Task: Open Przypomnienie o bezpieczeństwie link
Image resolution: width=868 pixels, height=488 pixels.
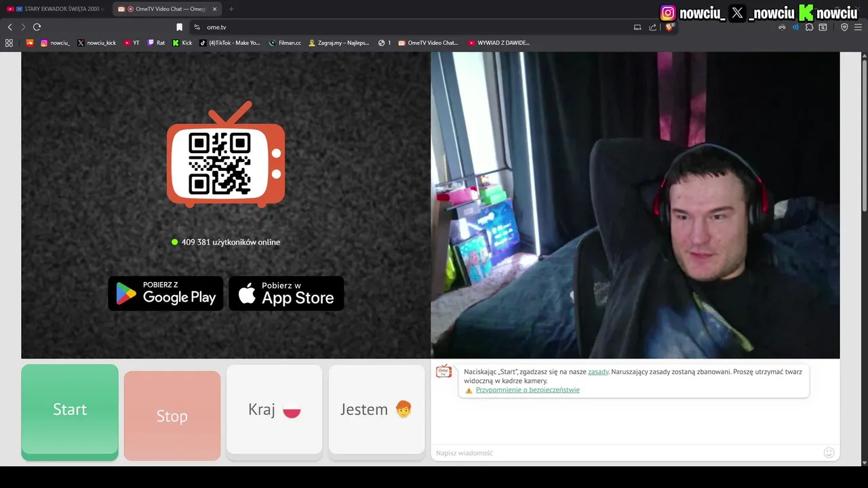Action: [x=528, y=390]
